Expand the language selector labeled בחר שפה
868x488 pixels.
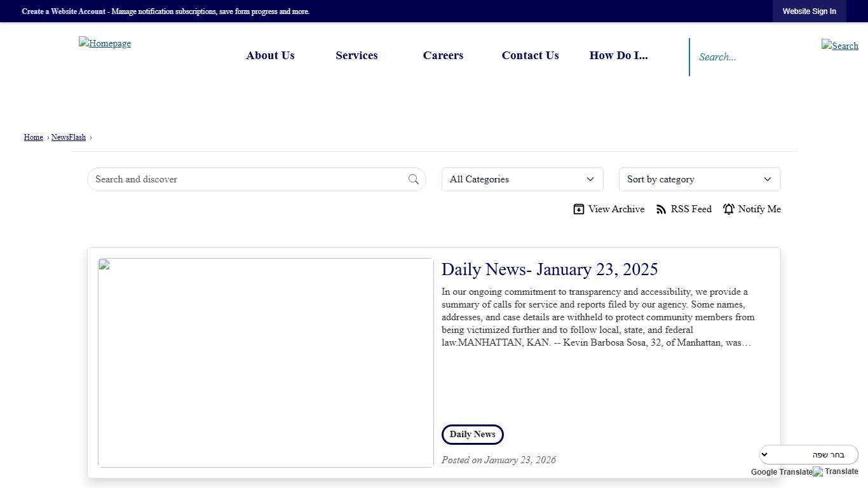(808, 454)
